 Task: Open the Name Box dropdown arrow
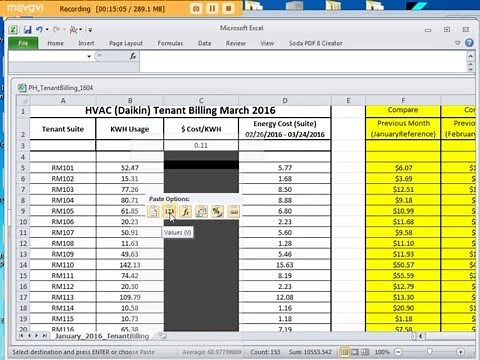(89, 56)
